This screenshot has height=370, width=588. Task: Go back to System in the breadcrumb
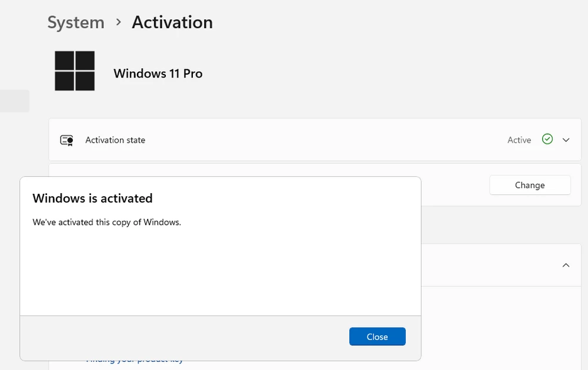tap(76, 22)
